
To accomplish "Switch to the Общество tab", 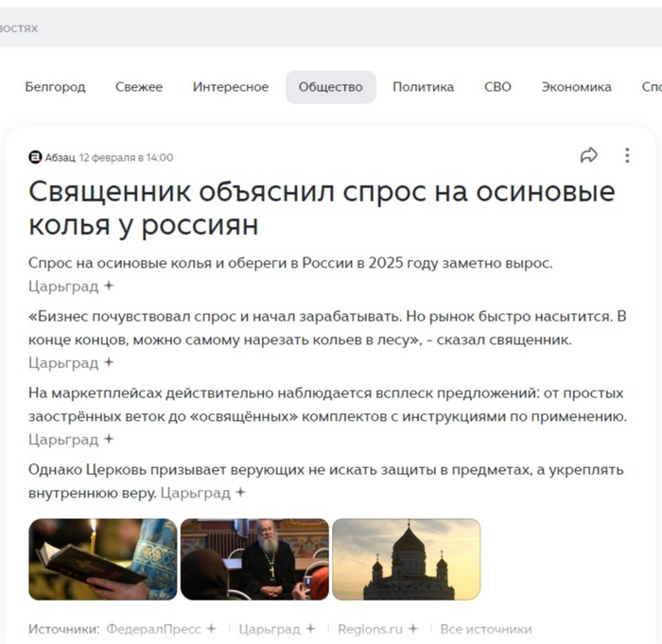I will coord(331,87).
